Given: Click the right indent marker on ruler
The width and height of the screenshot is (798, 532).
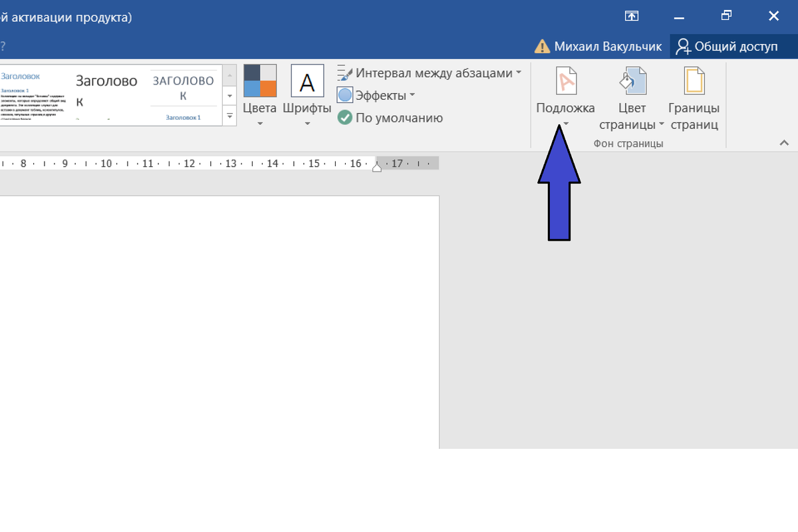Looking at the screenshot, I should 377,168.
